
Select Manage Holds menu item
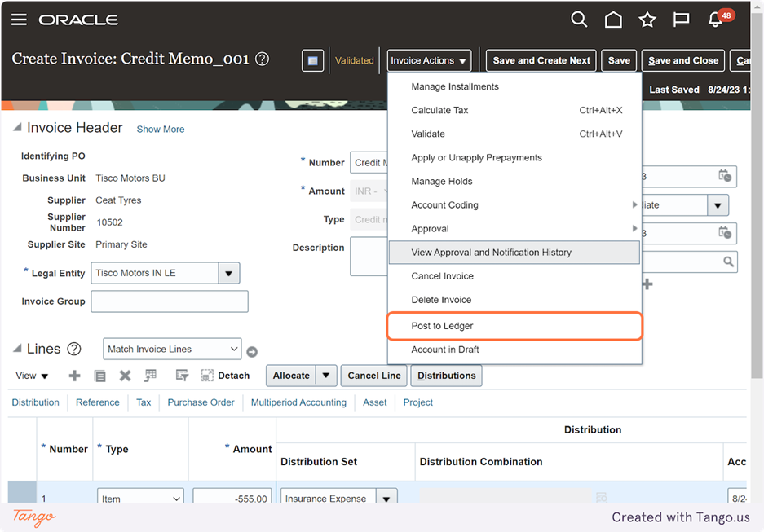point(514,182)
